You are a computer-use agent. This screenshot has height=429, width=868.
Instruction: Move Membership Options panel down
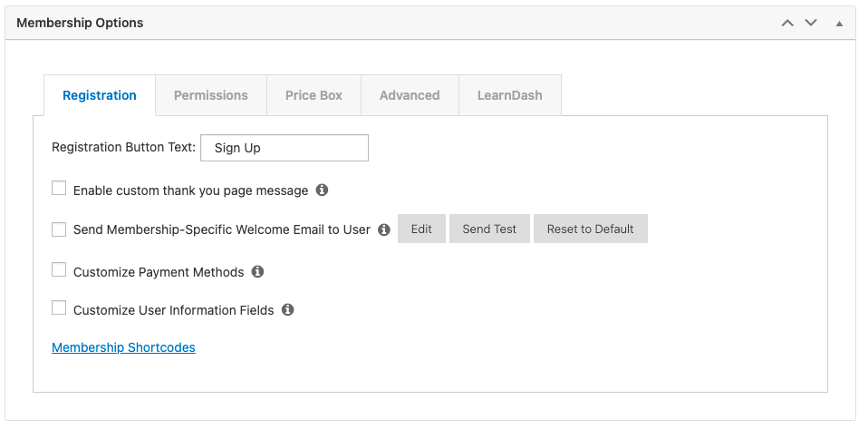tap(811, 23)
